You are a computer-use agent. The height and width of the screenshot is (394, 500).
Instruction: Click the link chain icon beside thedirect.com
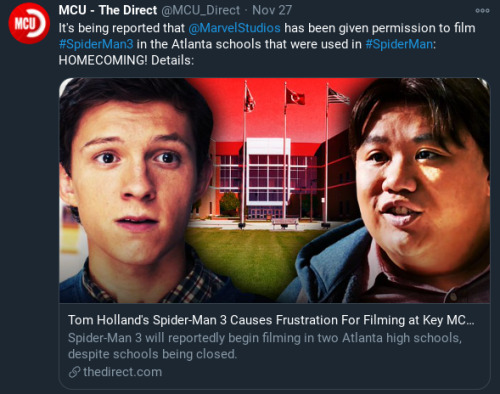75,372
